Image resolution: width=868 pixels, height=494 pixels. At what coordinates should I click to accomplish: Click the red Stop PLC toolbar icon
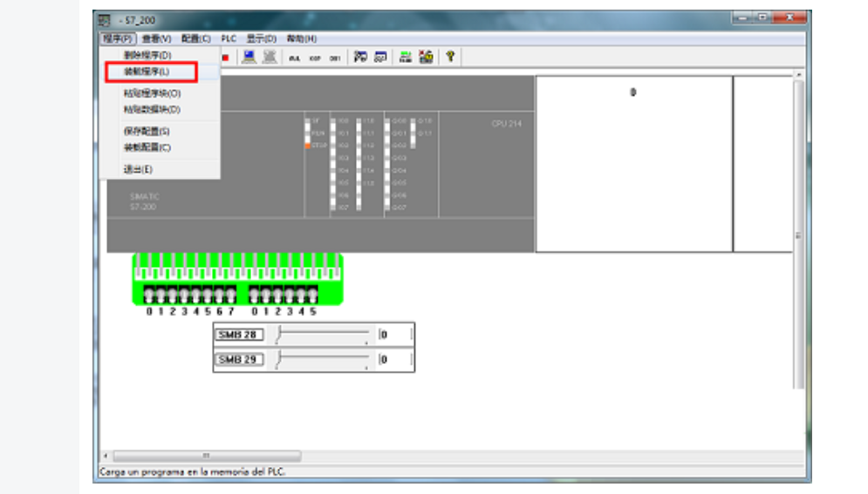pos(225,58)
